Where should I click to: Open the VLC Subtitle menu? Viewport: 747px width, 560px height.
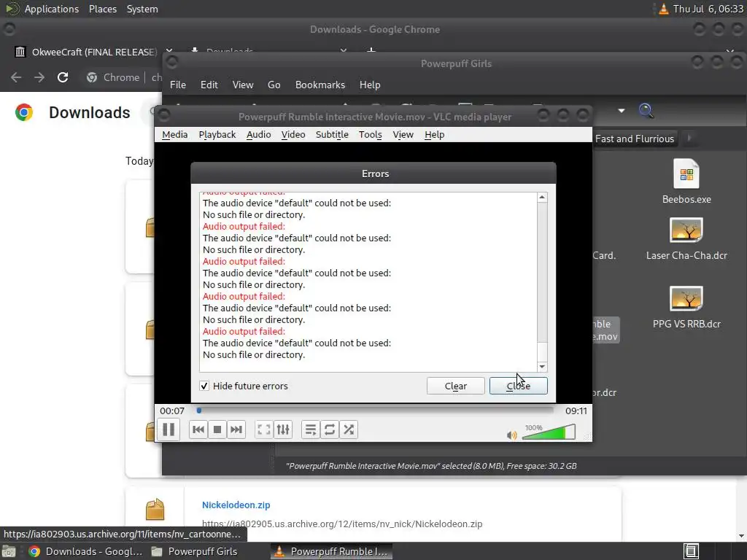[x=332, y=135]
